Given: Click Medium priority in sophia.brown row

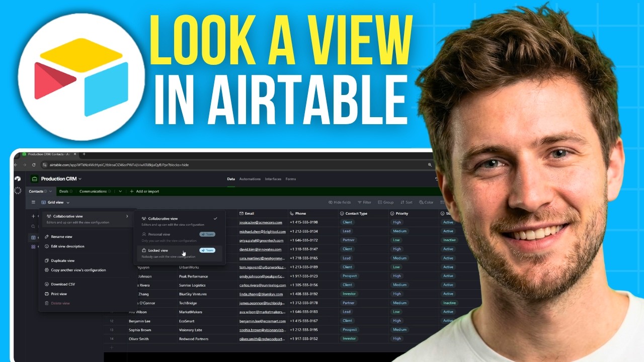Looking at the screenshot, I should pyautogui.click(x=400, y=330).
